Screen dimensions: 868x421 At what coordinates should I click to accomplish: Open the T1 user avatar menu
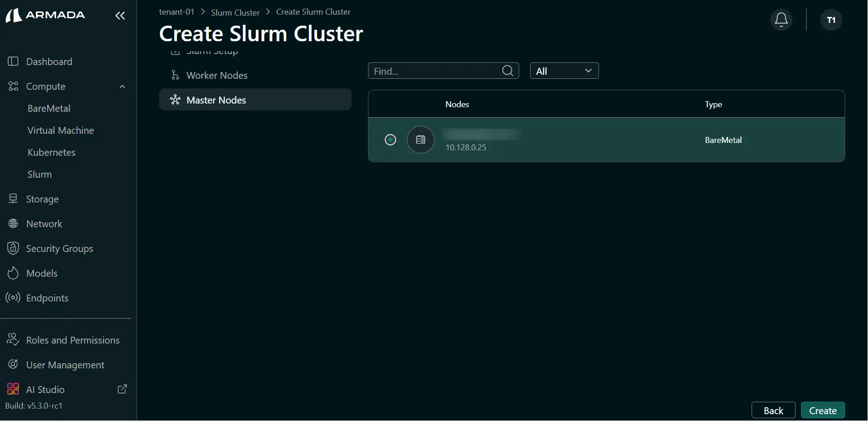click(831, 20)
